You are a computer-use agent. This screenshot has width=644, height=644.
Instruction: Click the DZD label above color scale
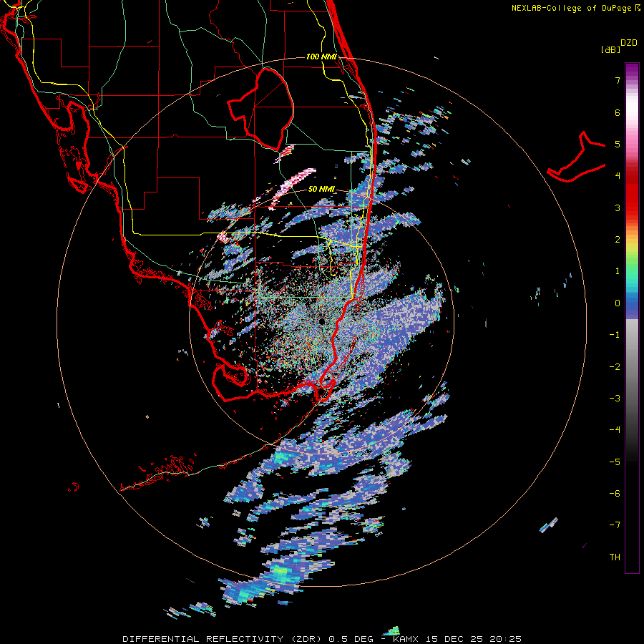[x=629, y=43]
